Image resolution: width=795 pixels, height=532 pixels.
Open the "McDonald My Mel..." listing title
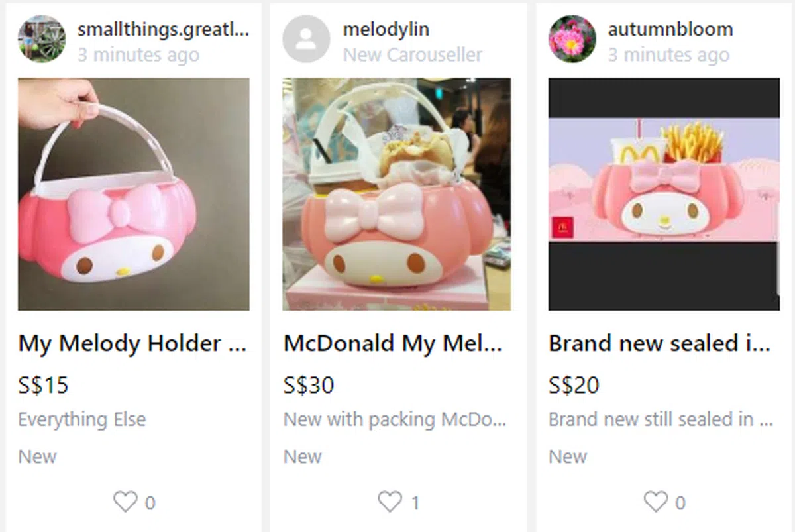(393, 343)
